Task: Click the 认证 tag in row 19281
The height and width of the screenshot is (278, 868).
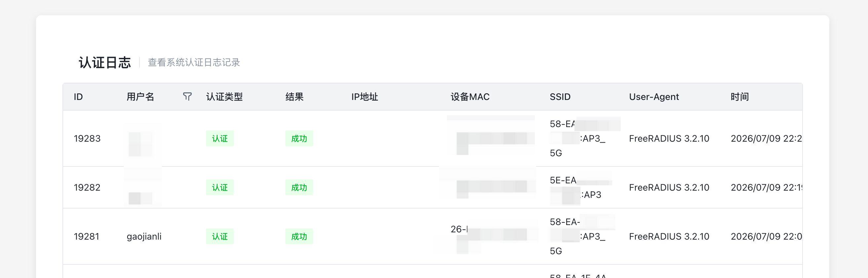Action: [220, 237]
